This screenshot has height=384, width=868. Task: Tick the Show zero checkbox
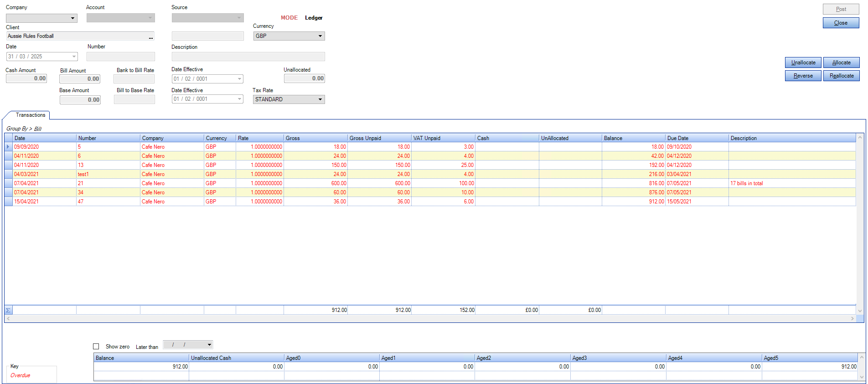click(x=96, y=347)
